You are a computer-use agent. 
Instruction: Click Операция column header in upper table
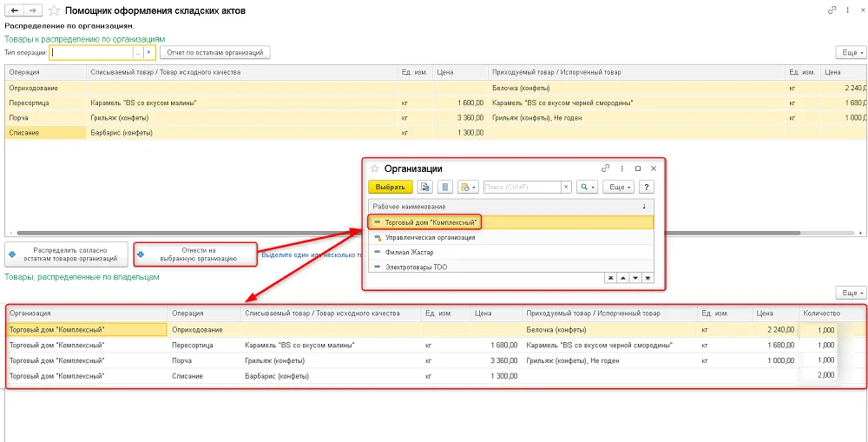[45, 73]
